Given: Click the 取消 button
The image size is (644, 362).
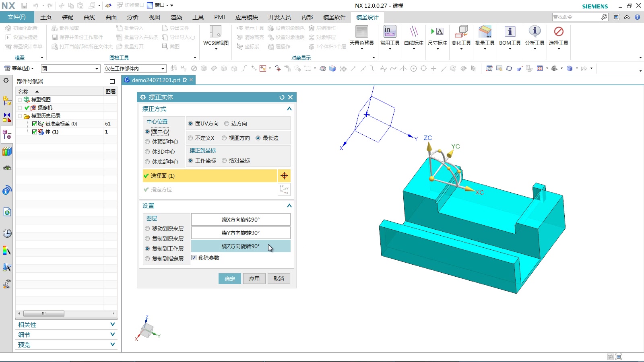Looking at the screenshot, I should [279, 279].
